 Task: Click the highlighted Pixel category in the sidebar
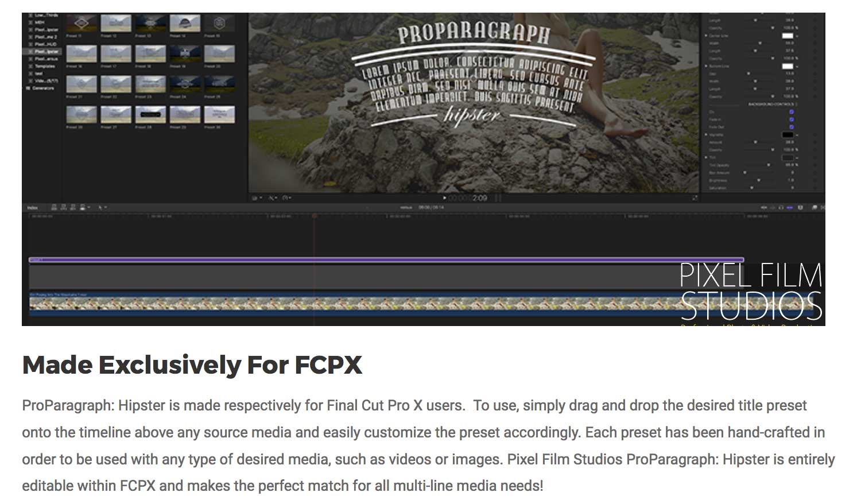(42, 51)
